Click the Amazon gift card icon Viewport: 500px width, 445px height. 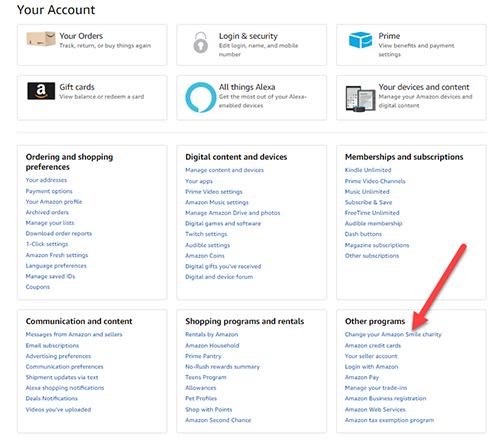coord(41,91)
